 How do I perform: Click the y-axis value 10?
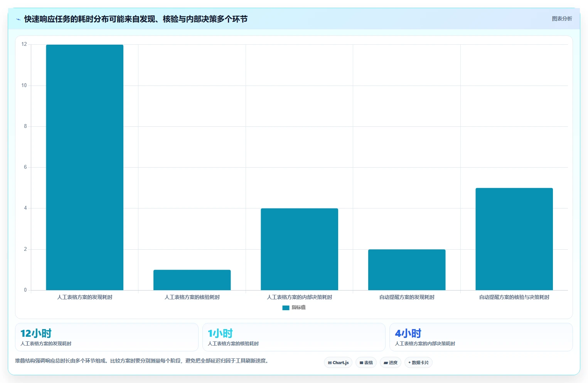point(24,86)
